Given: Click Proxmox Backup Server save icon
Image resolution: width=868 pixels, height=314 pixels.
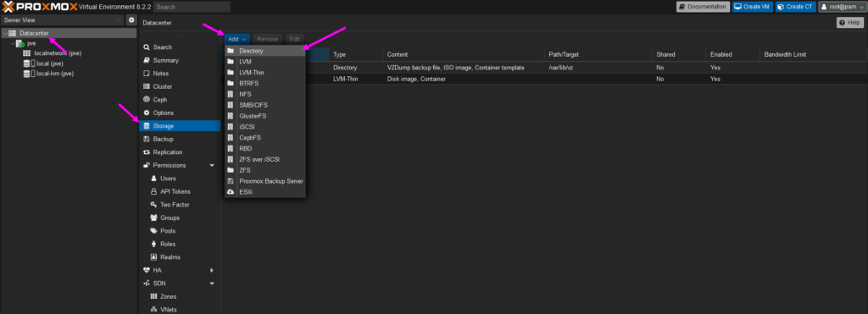Looking at the screenshot, I should tap(231, 181).
